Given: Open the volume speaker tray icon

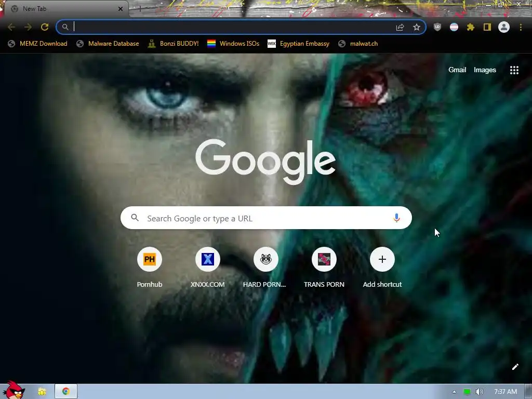Looking at the screenshot, I should [479, 392].
